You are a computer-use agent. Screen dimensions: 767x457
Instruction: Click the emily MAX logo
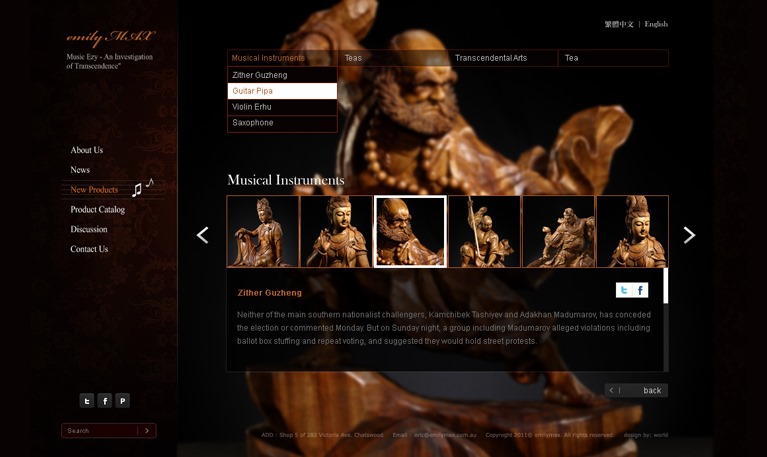[x=111, y=37]
